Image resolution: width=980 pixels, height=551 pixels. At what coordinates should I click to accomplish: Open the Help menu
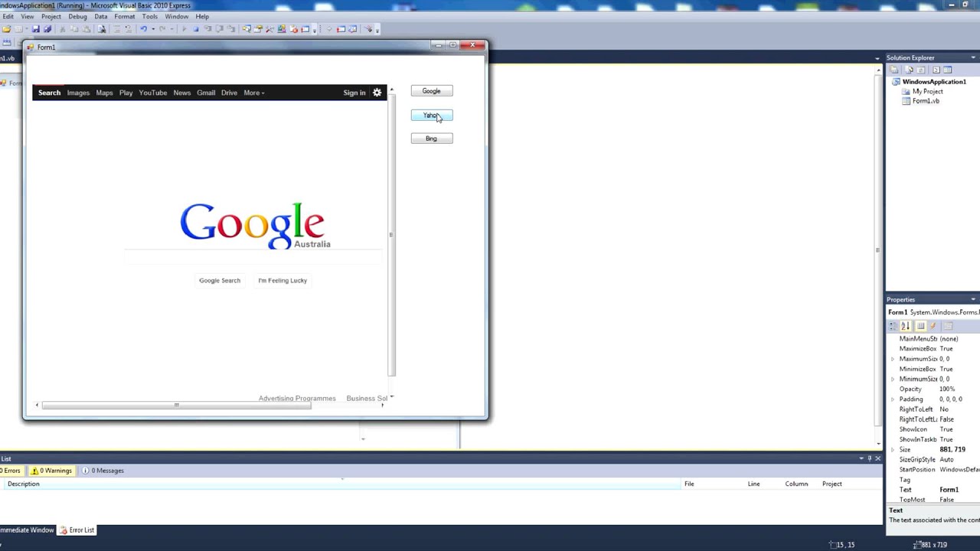coord(202,16)
